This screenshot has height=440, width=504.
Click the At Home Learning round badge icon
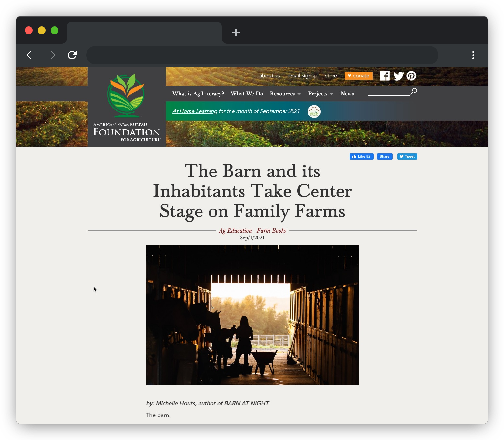[x=314, y=112]
